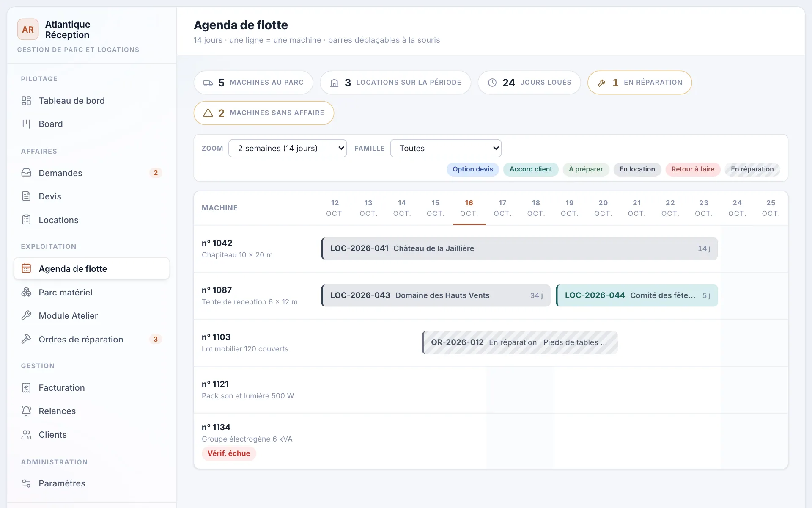The height and width of the screenshot is (508, 812).
Task: Click the Board columns icon
Action: 26,124
